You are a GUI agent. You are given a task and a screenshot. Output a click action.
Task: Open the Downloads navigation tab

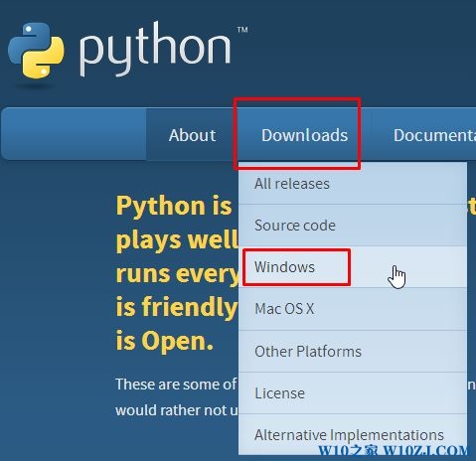tap(304, 135)
